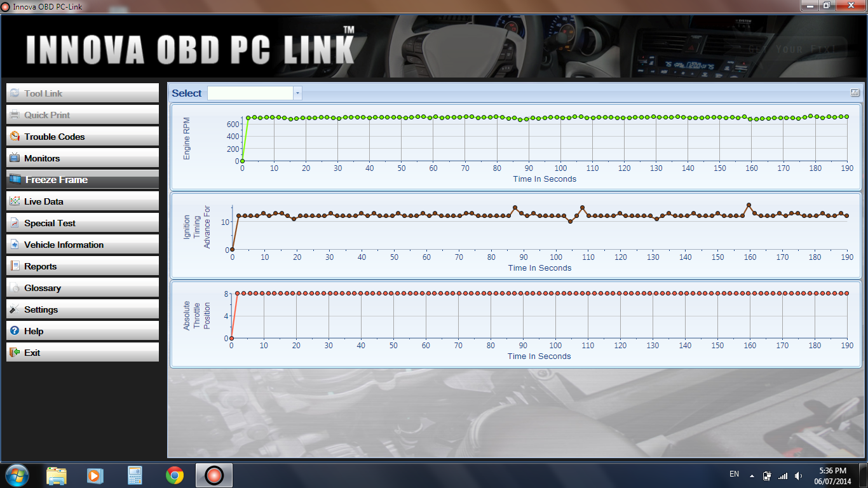The image size is (868, 488).
Task: Click the Special Test icon
Action: click(15, 223)
